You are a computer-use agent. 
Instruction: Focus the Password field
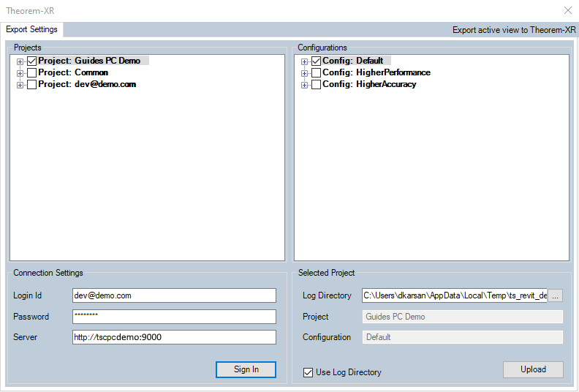click(x=174, y=317)
